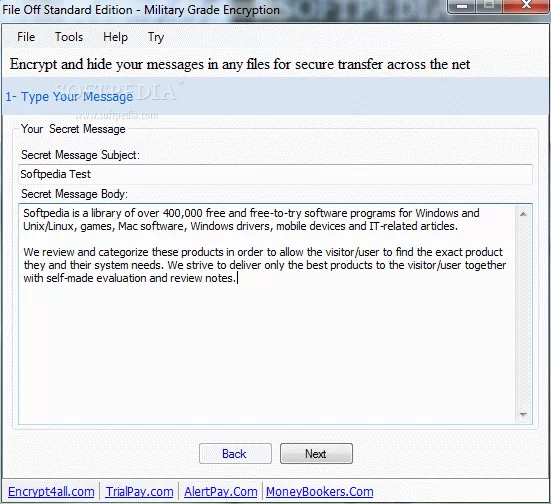551x504 pixels.
Task: Click the Secret Message Subject field
Action: coord(275,174)
